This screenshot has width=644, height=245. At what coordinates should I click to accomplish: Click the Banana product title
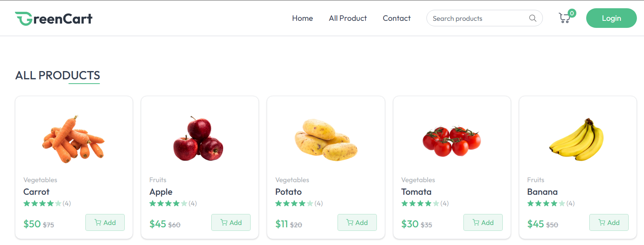[x=542, y=192]
